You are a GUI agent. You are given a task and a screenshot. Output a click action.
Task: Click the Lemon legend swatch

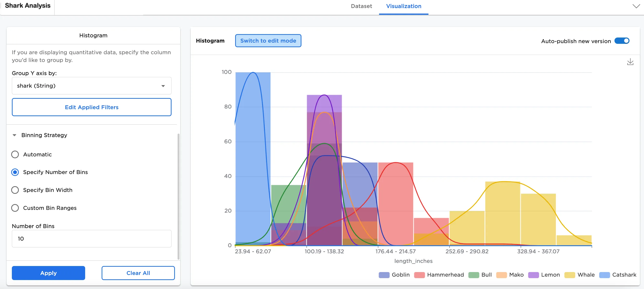(x=533, y=275)
